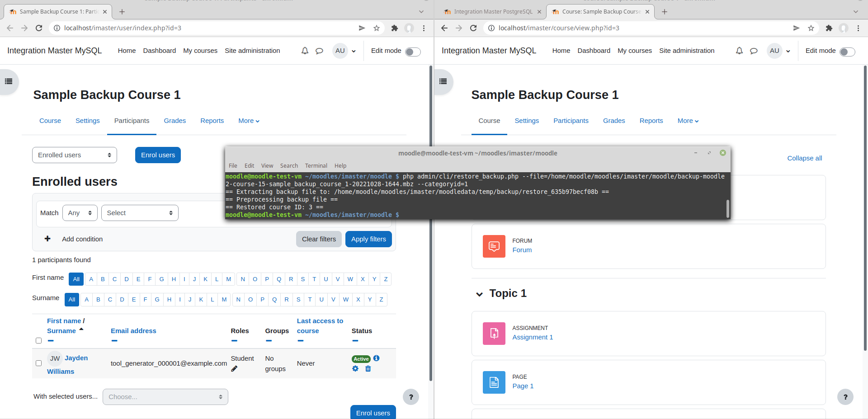
Task: Open course index drawer in right window
Action: click(443, 82)
